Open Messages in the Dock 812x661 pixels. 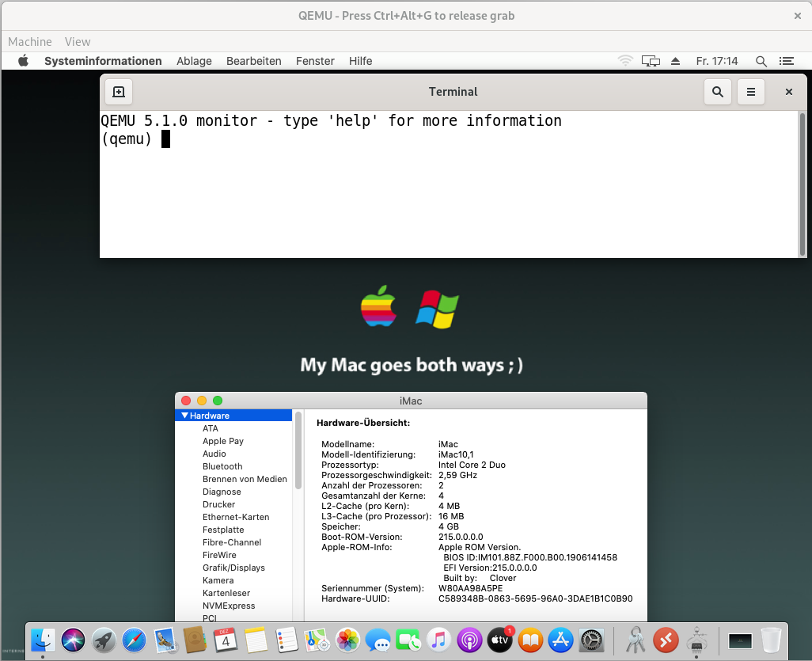(x=378, y=640)
